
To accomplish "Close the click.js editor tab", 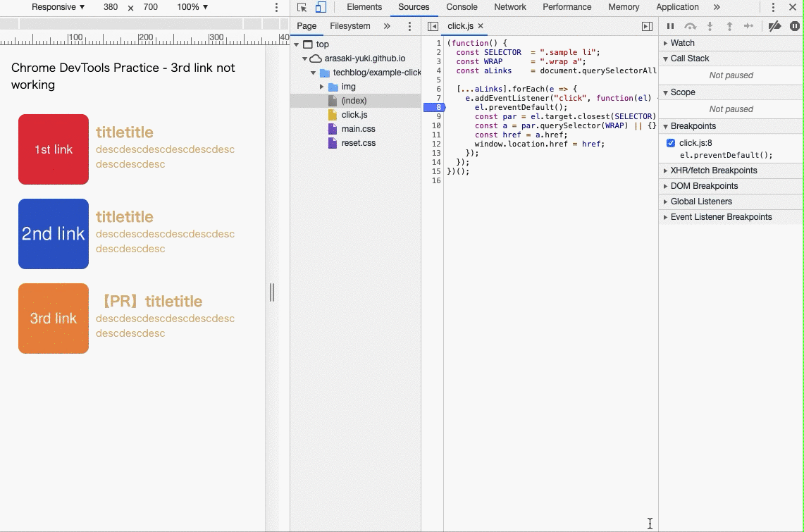I will pos(481,26).
